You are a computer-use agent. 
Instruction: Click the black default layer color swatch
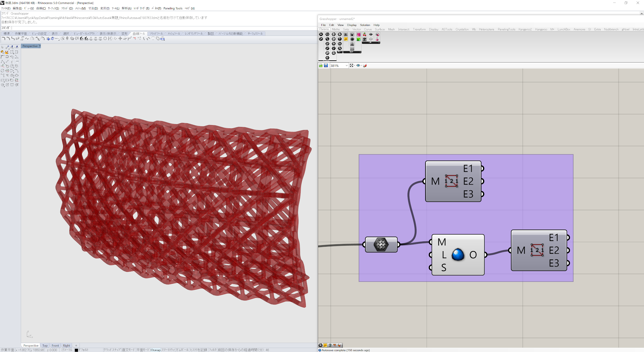click(76, 350)
